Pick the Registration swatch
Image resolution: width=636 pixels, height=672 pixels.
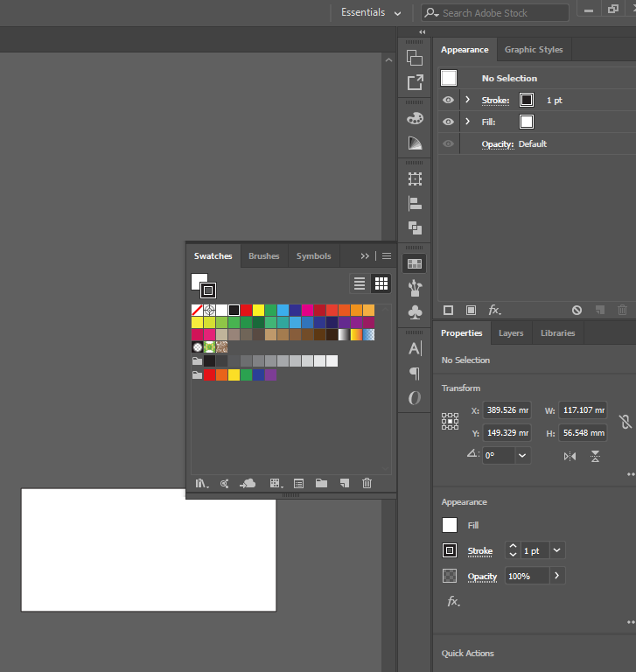point(210,310)
